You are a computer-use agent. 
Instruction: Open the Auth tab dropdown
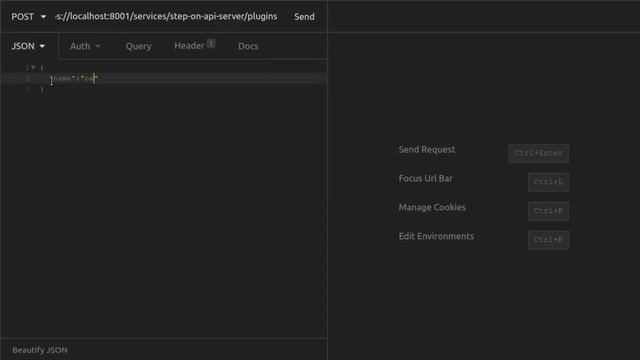85,46
